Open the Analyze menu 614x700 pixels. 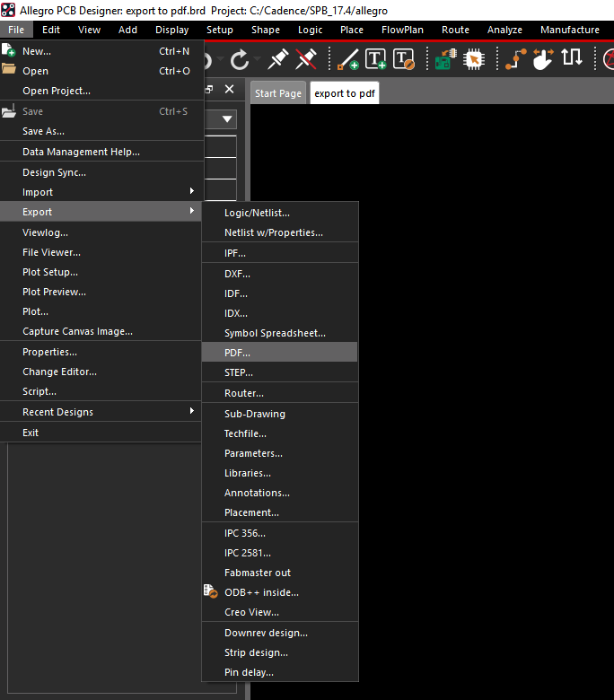[504, 30]
